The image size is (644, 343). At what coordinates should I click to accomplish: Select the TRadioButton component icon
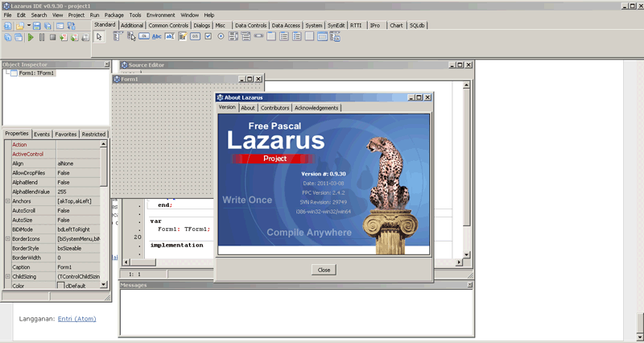point(221,36)
